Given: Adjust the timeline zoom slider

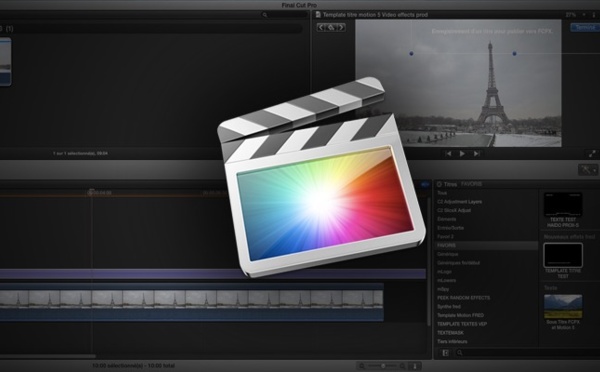Looking at the screenshot, I should coord(383,366).
